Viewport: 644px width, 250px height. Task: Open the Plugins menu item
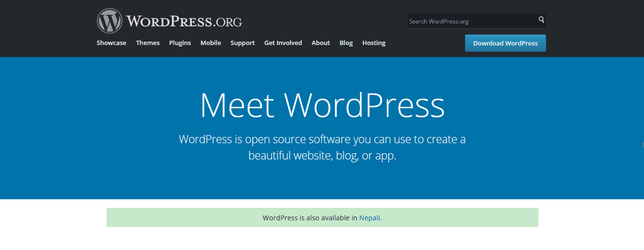pos(180,43)
